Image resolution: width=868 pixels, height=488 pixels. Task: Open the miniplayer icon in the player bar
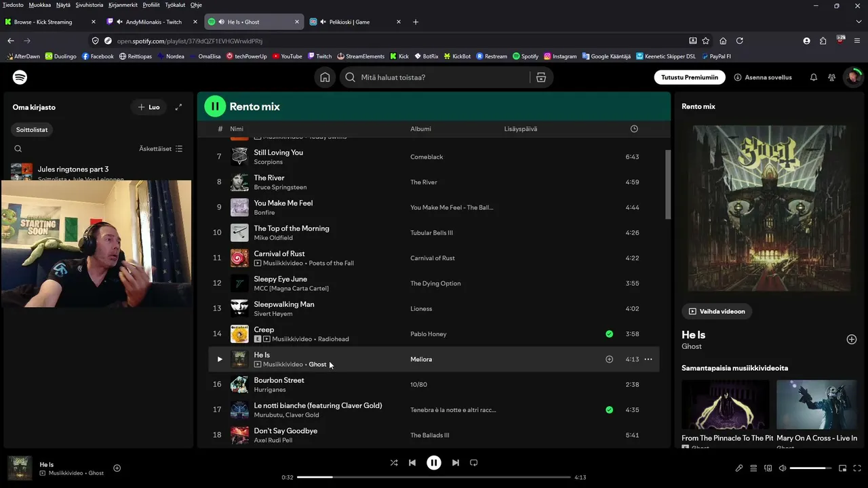pyautogui.click(x=843, y=468)
